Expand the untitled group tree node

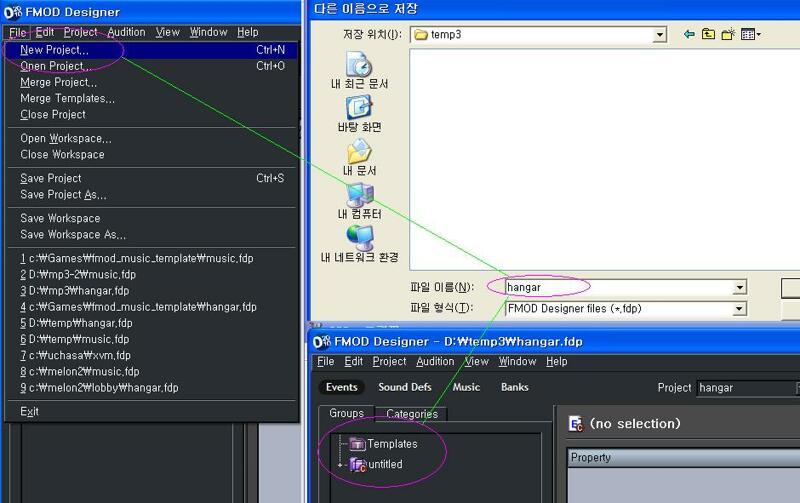pos(340,465)
